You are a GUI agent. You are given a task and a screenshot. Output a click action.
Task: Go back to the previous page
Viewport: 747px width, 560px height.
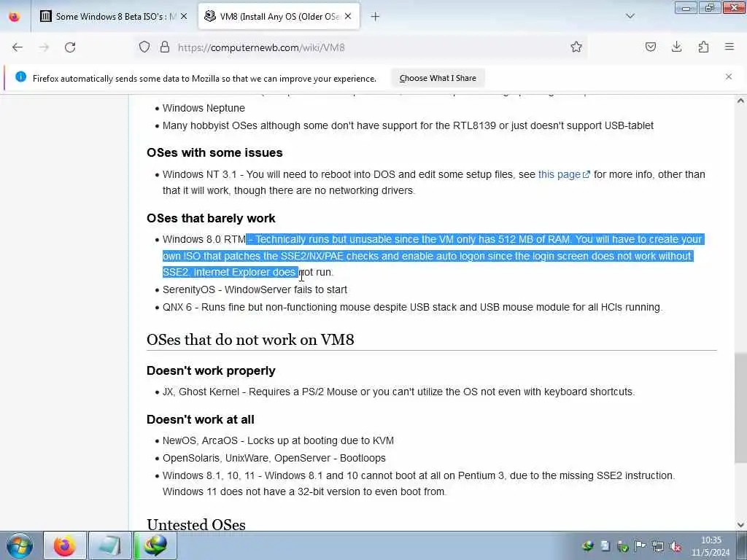(18, 47)
